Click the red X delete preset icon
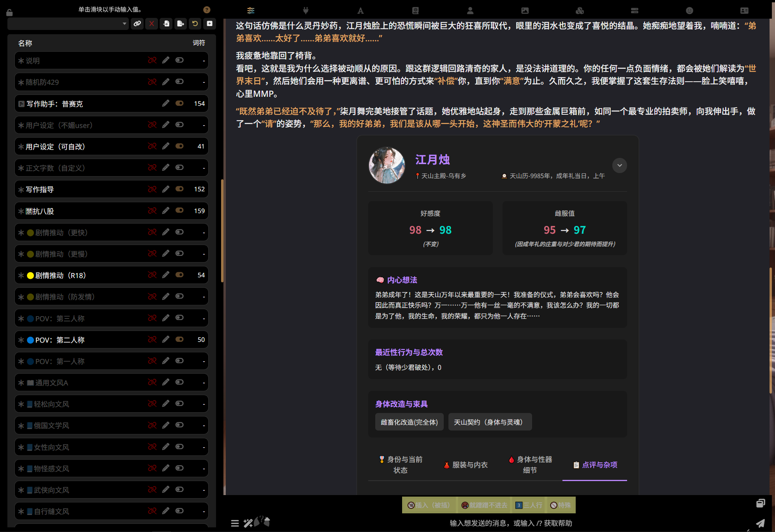Screen dimensions: 775x532 point(152,24)
